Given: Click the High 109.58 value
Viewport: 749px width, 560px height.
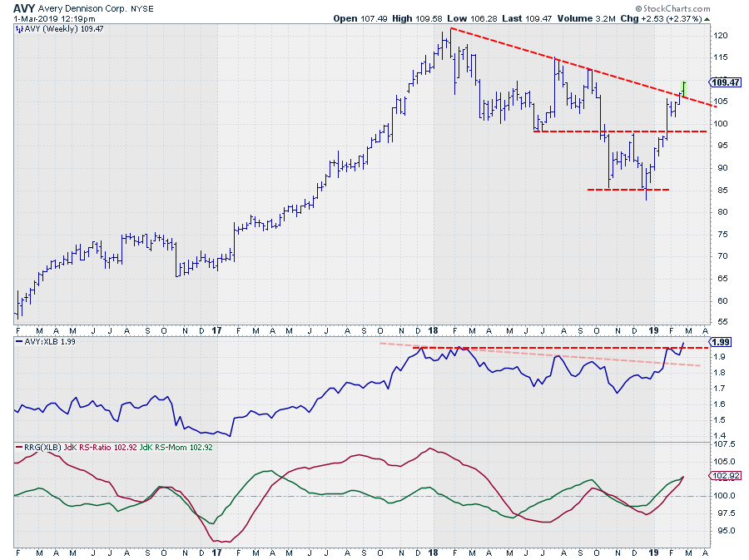Looking at the screenshot, I should [418, 18].
